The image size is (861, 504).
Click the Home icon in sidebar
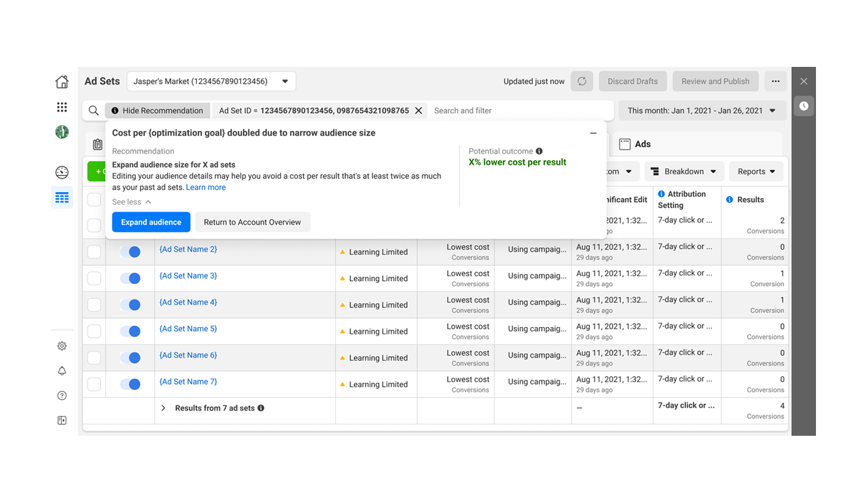coord(62,82)
